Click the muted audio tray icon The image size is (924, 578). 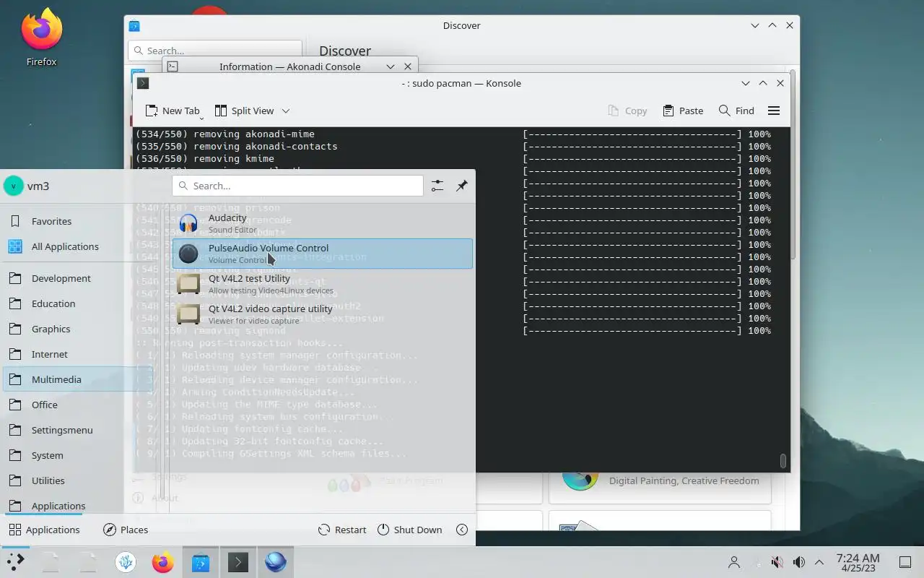(777, 562)
